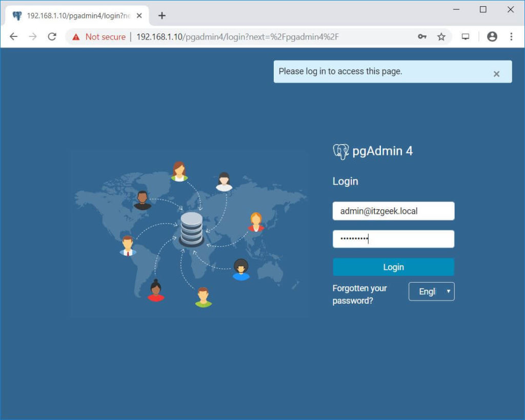Click the email field admin@itzgeek.local
The width and height of the screenshot is (525, 420).
click(393, 211)
